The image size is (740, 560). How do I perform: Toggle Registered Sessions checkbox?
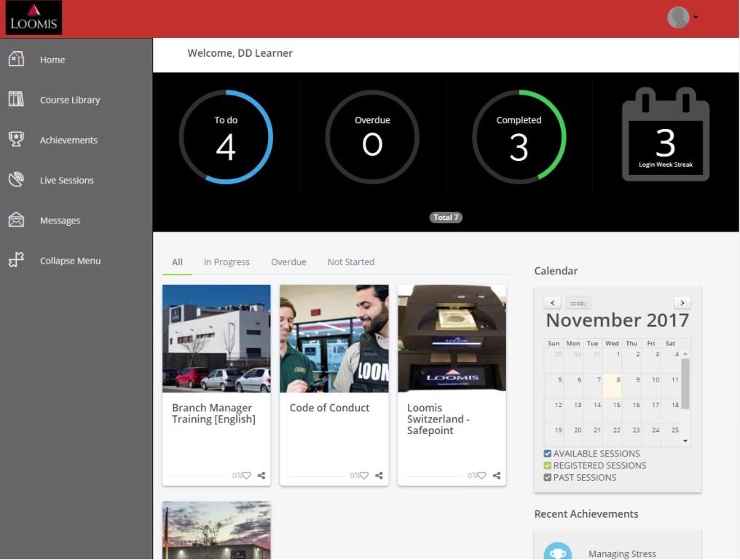548,465
